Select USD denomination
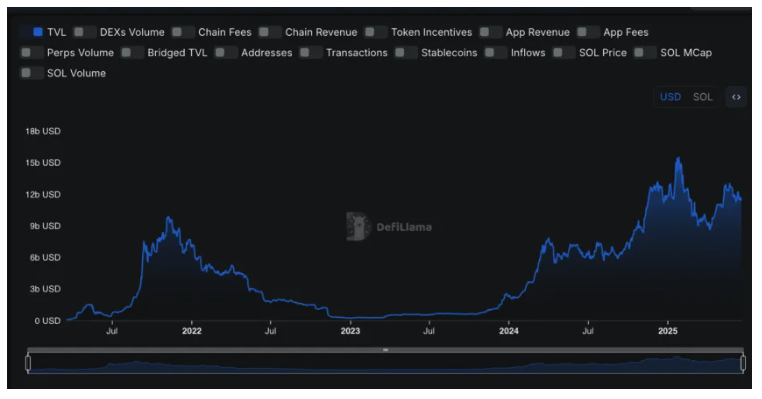The image size is (762, 399). [670, 97]
